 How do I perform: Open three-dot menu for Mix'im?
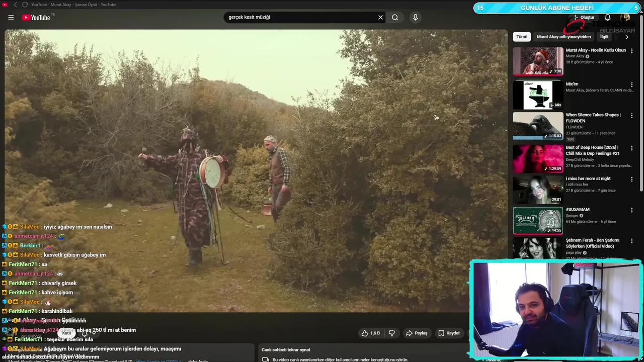[x=632, y=85]
